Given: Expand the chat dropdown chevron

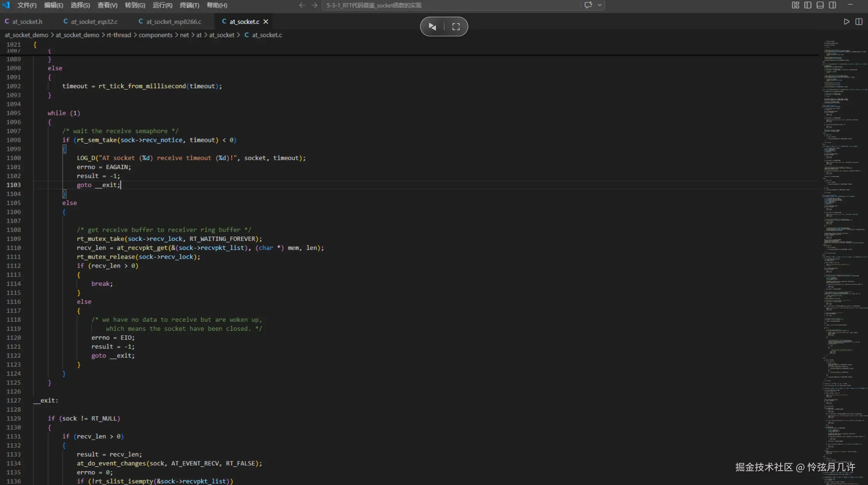Looking at the screenshot, I should tap(600, 5).
